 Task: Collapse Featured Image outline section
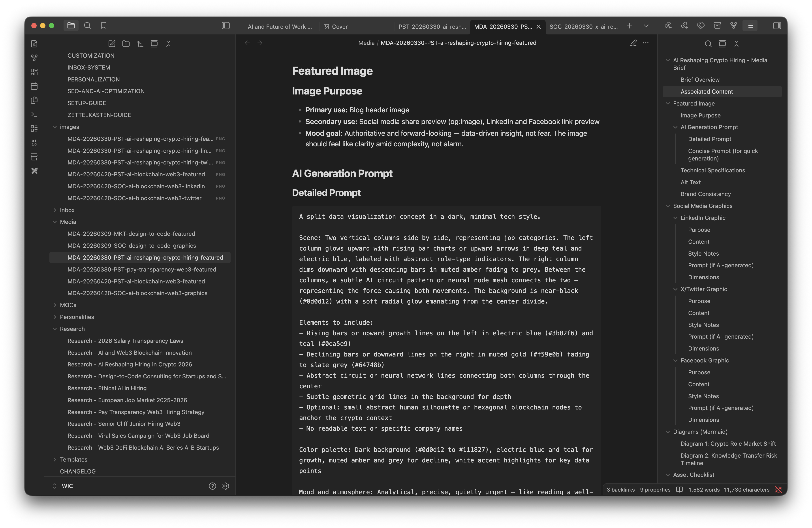point(668,104)
